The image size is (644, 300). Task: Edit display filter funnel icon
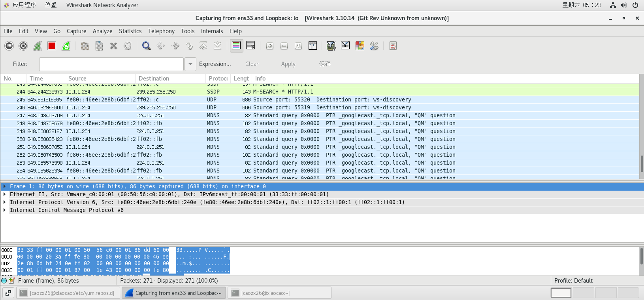coord(345,46)
